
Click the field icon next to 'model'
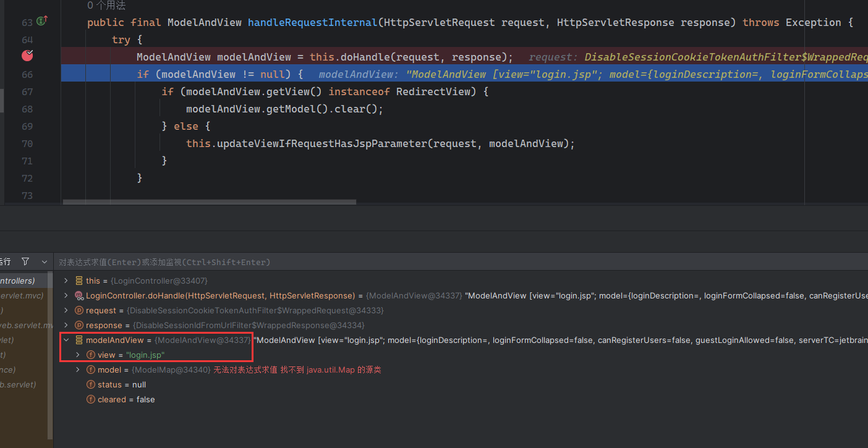(91, 370)
